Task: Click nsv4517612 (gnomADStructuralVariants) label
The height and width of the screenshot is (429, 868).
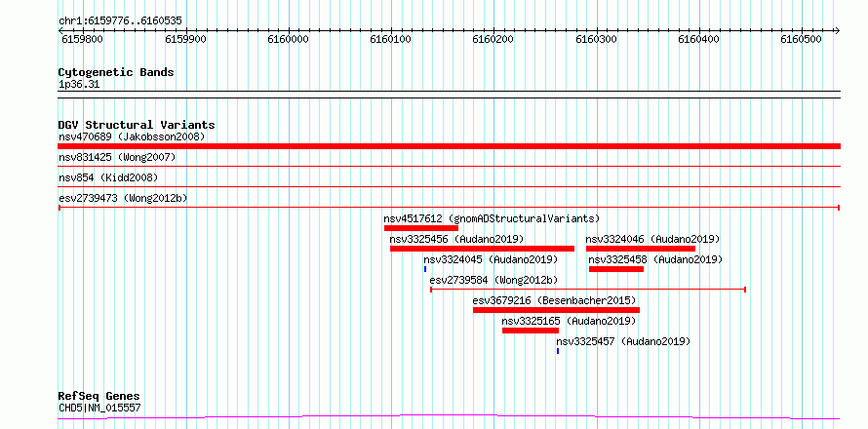Action: [x=492, y=218]
